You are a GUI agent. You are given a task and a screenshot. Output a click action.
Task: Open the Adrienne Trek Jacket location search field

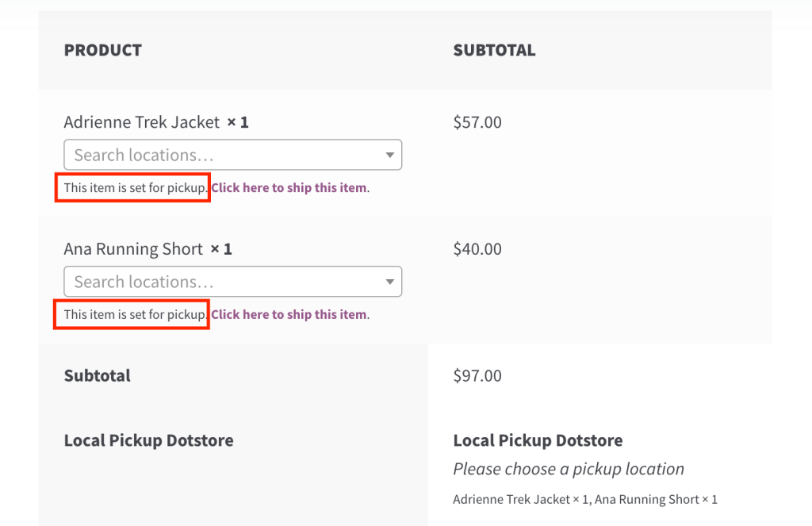[x=222, y=155]
